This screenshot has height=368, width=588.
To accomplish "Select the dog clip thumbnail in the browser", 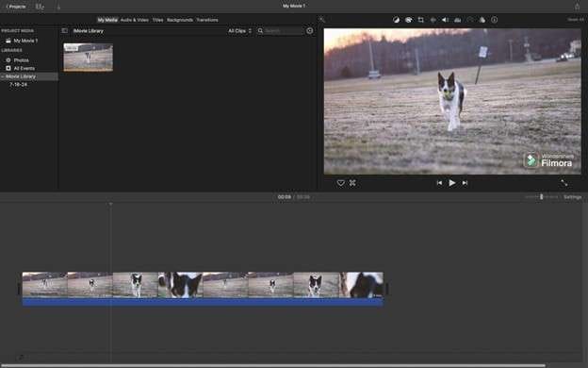I will pyautogui.click(x=89, y=57).
